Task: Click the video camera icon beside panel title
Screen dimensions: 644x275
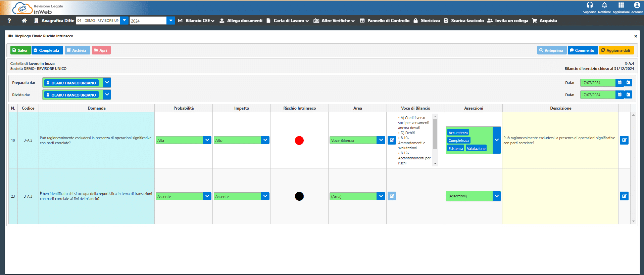Action: pos(11,36)
